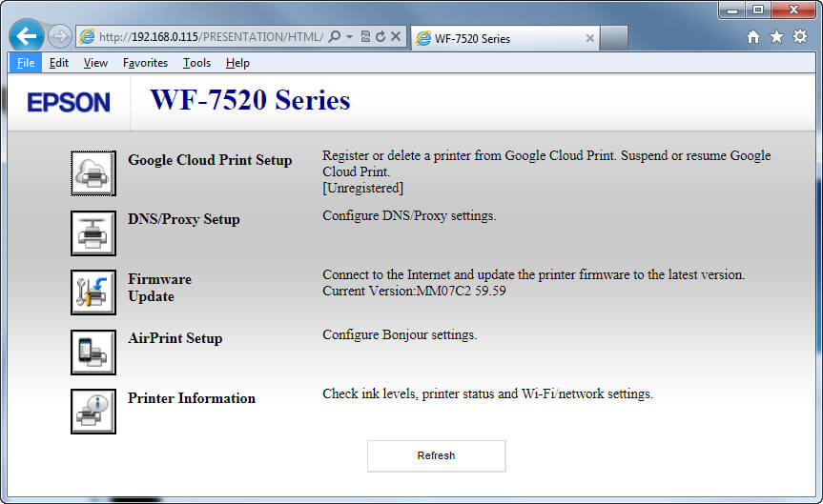Stop loading with address bar X icon
The height and width of the screenshot is (504, 823).
point(396,36)
